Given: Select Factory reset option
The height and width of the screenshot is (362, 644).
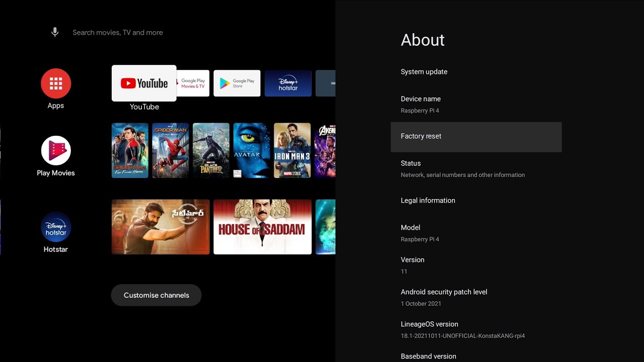Looking at the screenshot, I should [x=476, y=137].
